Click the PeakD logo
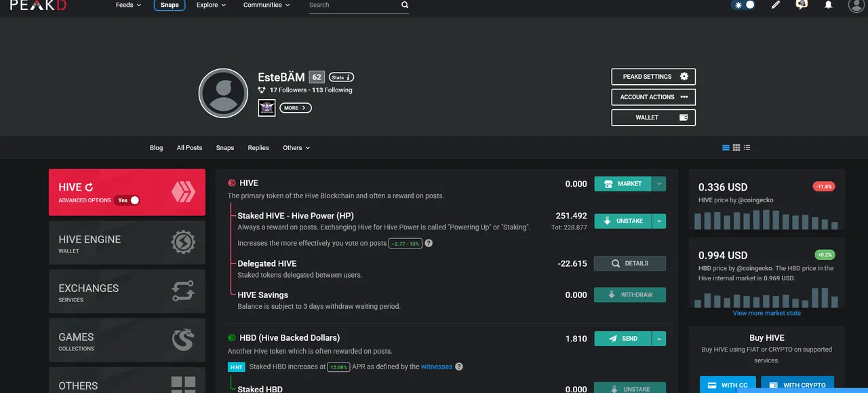The width and height of the screenshot is (868, 393). 39,5
